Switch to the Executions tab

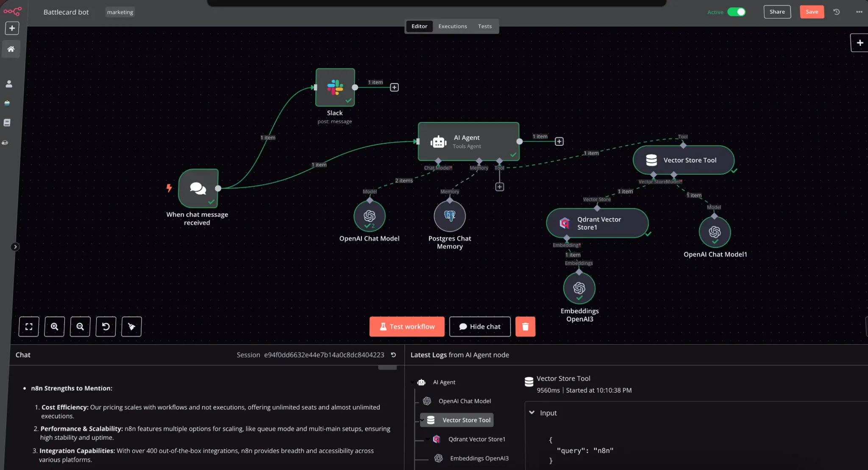(452, 26)
